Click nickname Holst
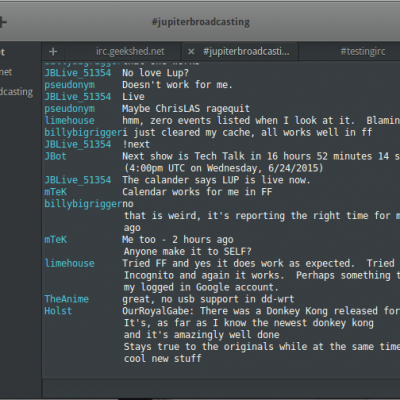Image resolution: width=400 pixels, height=400 pixels. (58, 311)
